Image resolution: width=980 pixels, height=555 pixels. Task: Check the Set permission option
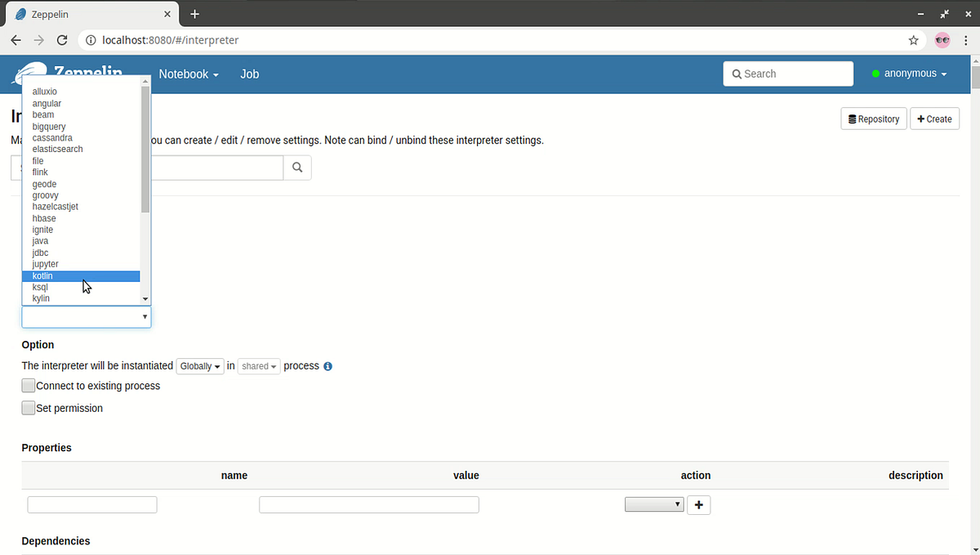(28, 408)
